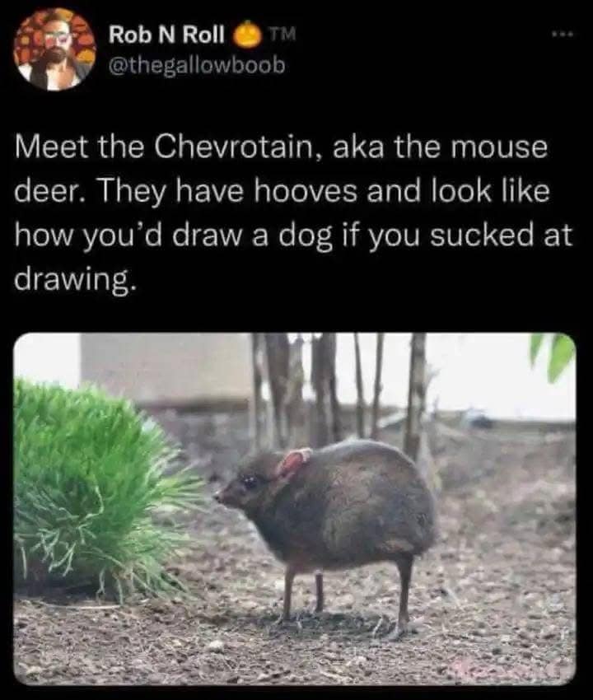Screen dimensions: 593x700
Task: Click the Rob N Roll display name
Action: tap(166, 35)
